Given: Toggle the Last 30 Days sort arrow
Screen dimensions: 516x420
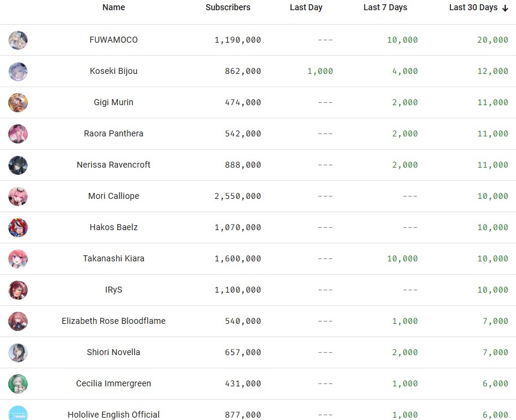Looking at the screenshot, I should 505,8.
